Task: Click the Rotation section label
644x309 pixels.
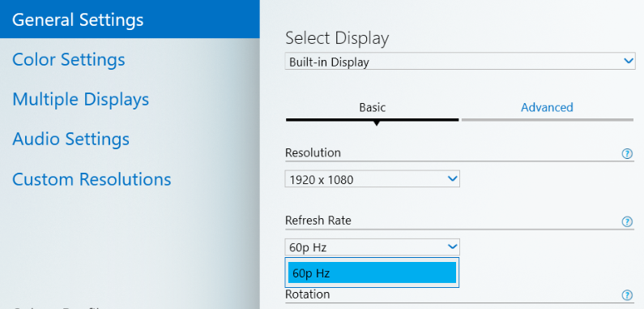Action: point(307,294)
